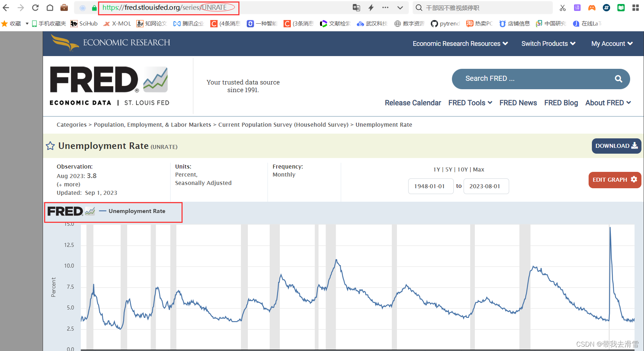Viewport: 644px width, 351px height.
Task: Open the FRED News page
Action: (518, 103)
